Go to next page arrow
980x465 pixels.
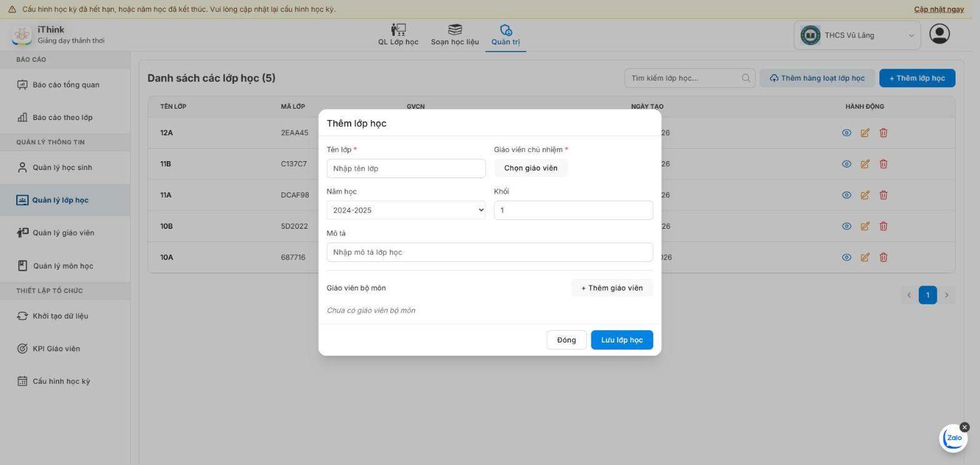(x=947, y=295)
